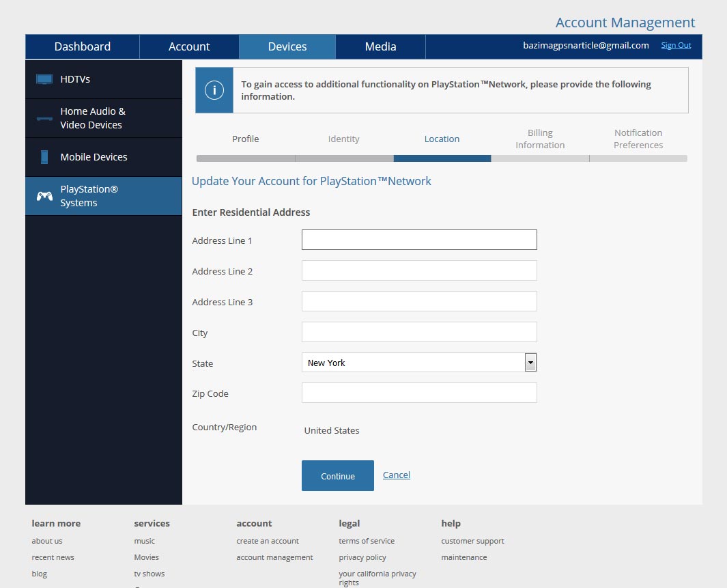This screenshot has height=588, width=727.
Task: Open the Dashboard tab
Action: pyautogui.click(x=83, y=46)
